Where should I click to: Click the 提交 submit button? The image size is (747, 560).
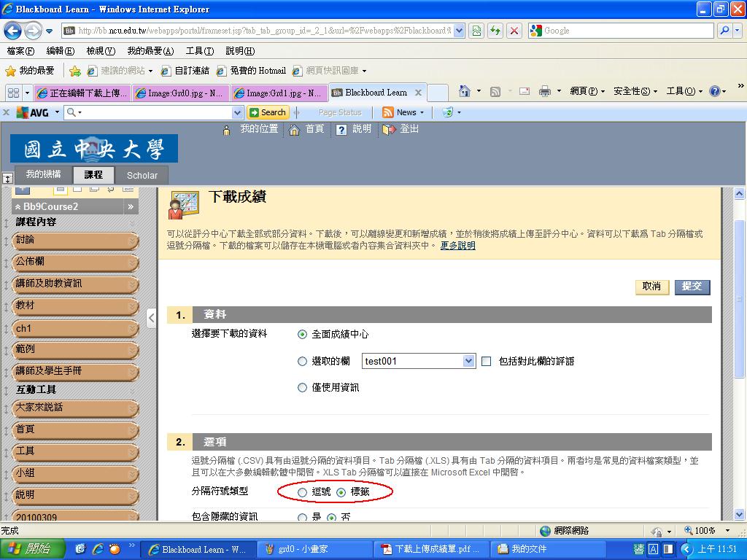(x=692, y=287)
